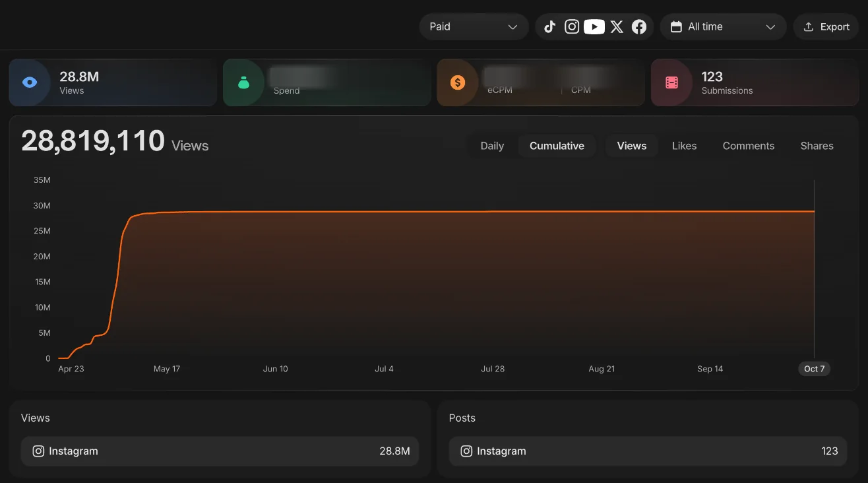Click the 28.8M value in Views panel
The image size is (868, 483).
(x=394, y=451)
